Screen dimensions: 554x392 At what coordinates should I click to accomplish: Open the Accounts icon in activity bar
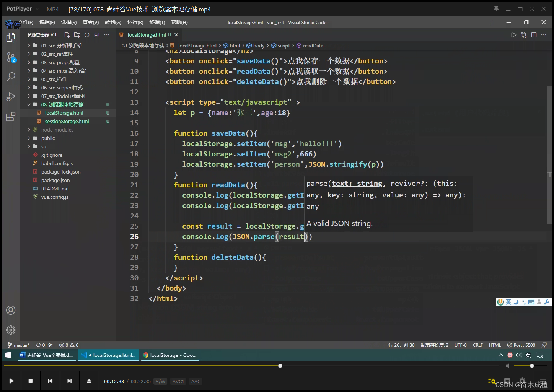(11, 310)
